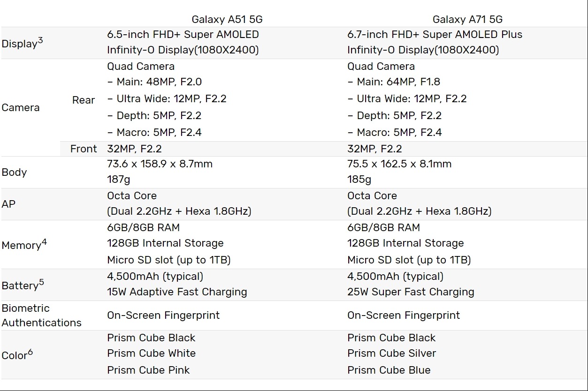Click the 'Prism Cube Pink' color entry
588x391 pixels.
click(148, 370)
